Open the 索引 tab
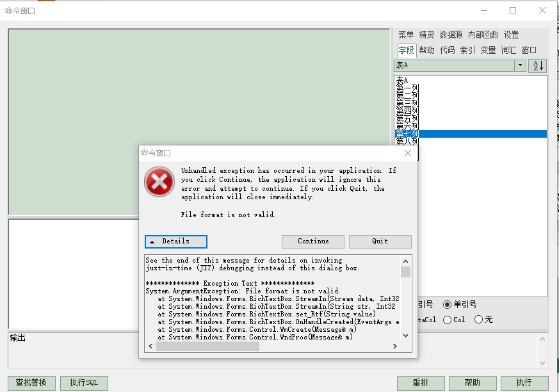Image resolution: width=559 pixels, height=392 pixels. pos(467,50)
